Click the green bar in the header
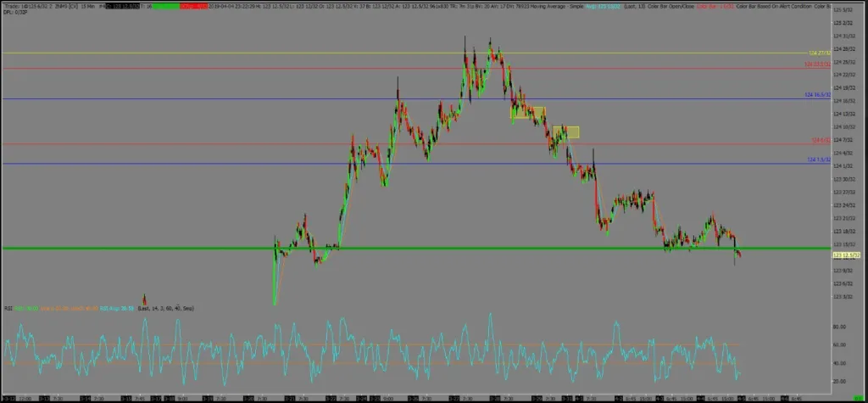 point(166,6)
